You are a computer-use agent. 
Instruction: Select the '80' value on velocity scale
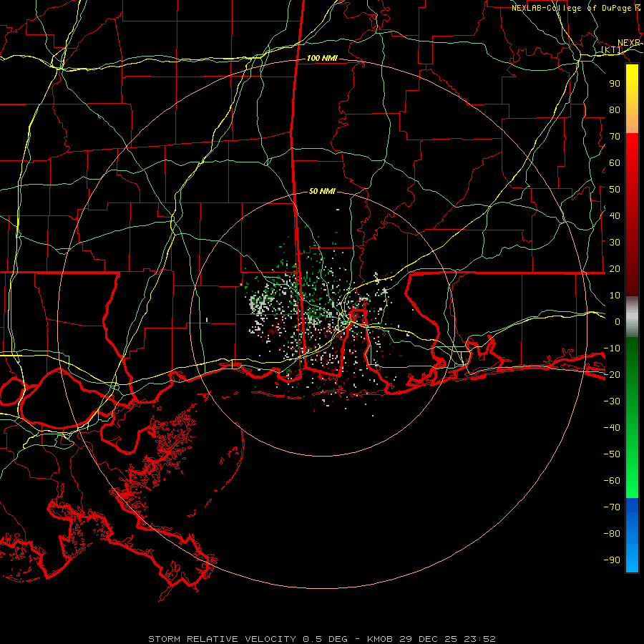tap(615, 109)
